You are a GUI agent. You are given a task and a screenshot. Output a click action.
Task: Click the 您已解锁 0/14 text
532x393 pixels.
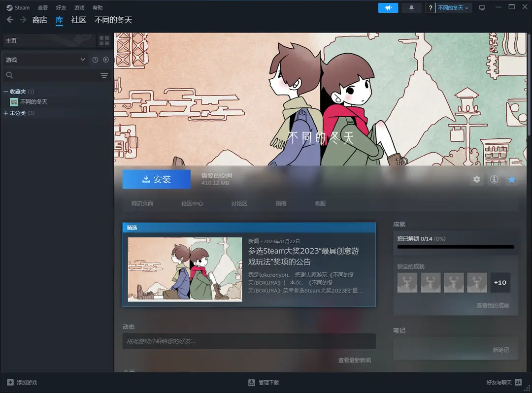415,239
